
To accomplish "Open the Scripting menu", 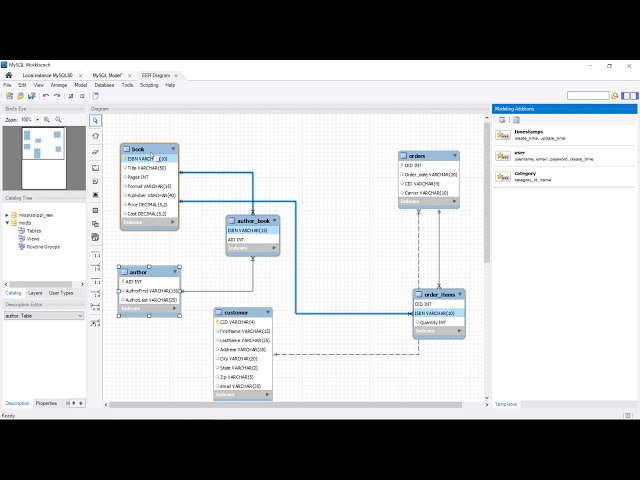I will tap(149, 85).
